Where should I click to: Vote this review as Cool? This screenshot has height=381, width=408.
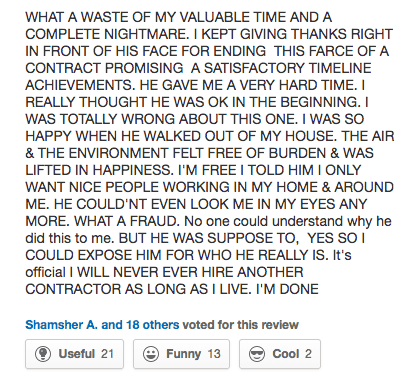pos(280,354)
